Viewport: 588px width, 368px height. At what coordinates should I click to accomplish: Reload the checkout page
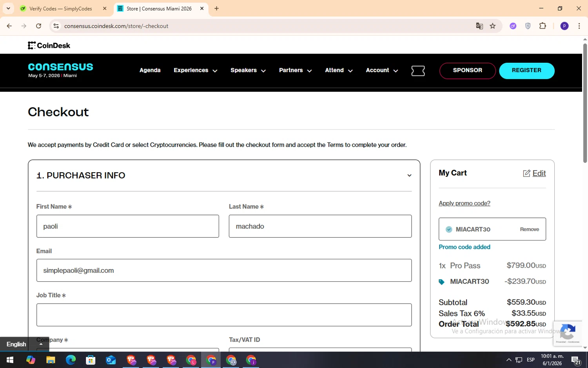[38, 26]
